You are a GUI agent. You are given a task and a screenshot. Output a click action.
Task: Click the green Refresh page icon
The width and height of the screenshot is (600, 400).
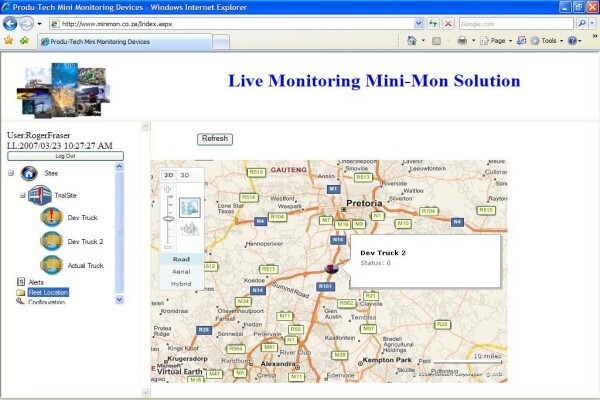(x=433, y=24)
